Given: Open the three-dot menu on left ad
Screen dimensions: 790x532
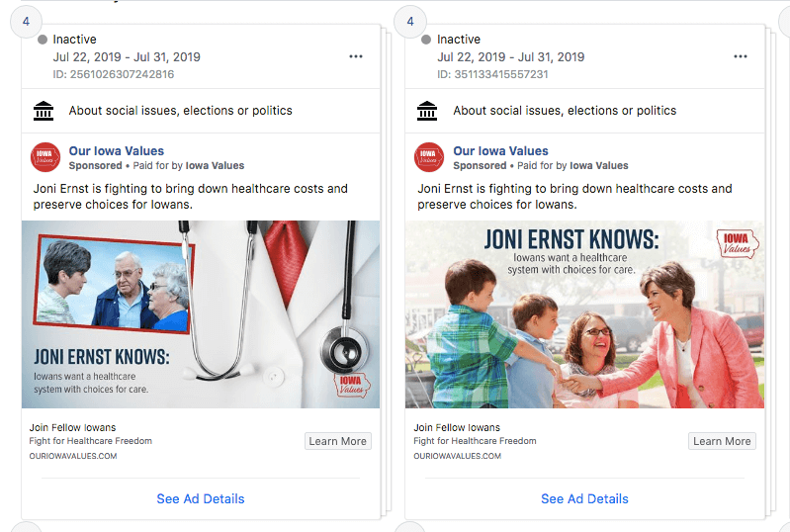Looking at the screenshot, I should (x=356, y=57).
